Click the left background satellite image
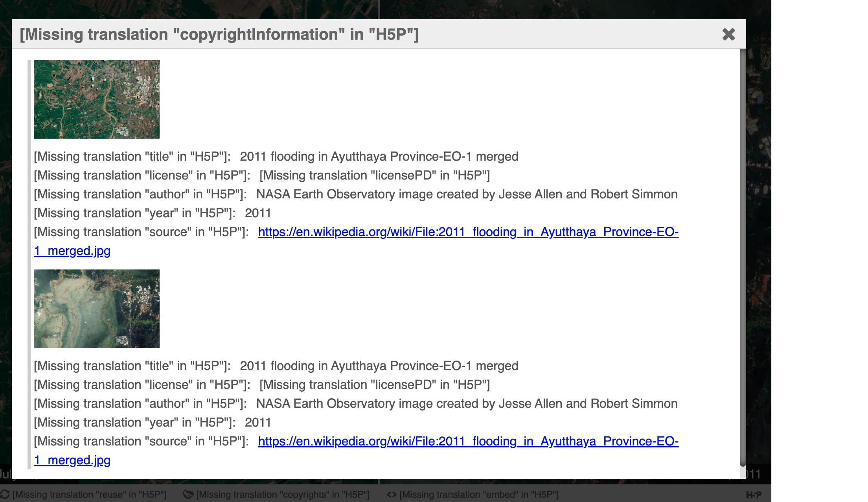Screen dimensions: 868x502 (189, 8)
